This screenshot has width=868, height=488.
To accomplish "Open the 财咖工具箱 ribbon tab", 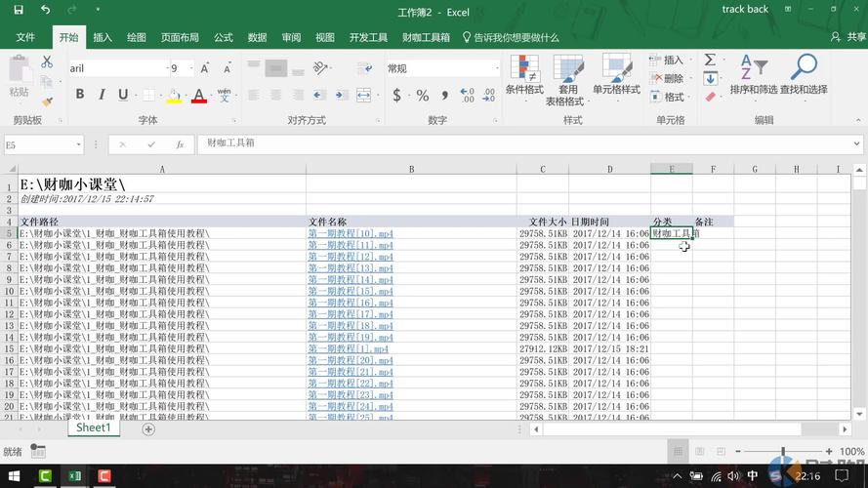I will tap(426, 37).
